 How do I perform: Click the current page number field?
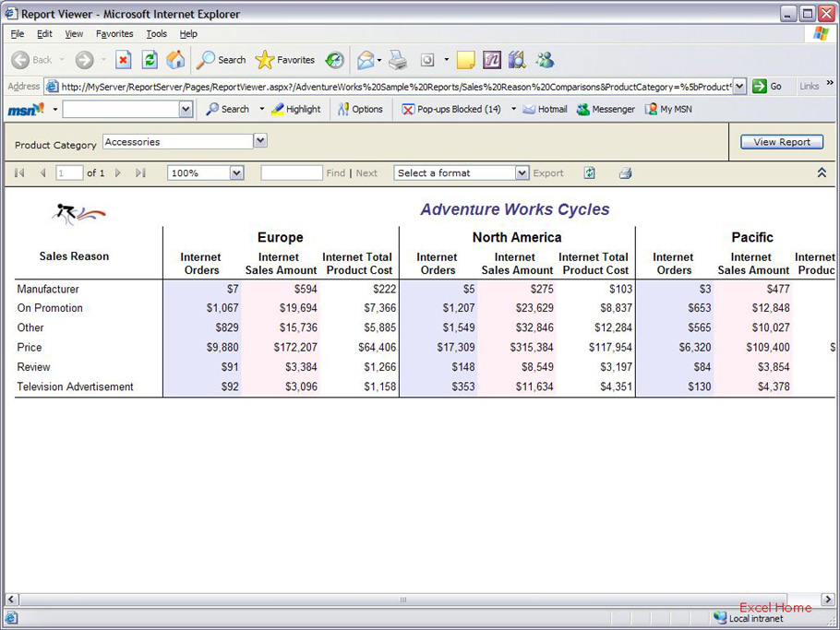click(x=69, y=172)
